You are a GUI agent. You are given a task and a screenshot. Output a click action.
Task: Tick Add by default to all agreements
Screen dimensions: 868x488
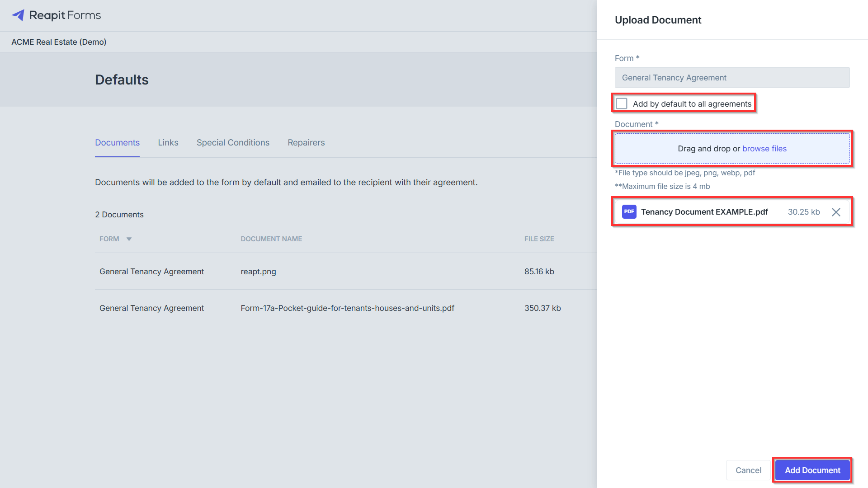click(x=622, y=103)
